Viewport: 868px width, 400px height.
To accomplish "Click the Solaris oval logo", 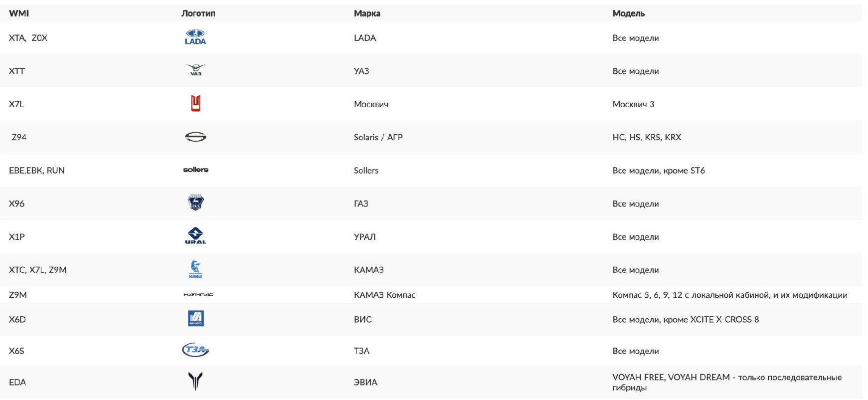I will click(x=195, y=137).
